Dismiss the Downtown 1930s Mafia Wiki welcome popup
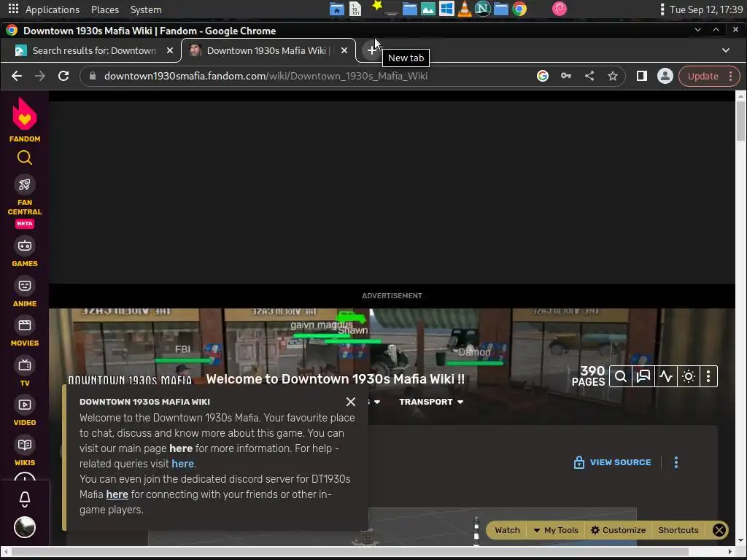Screen dimensions: 747x560 [x=351, y=402]
